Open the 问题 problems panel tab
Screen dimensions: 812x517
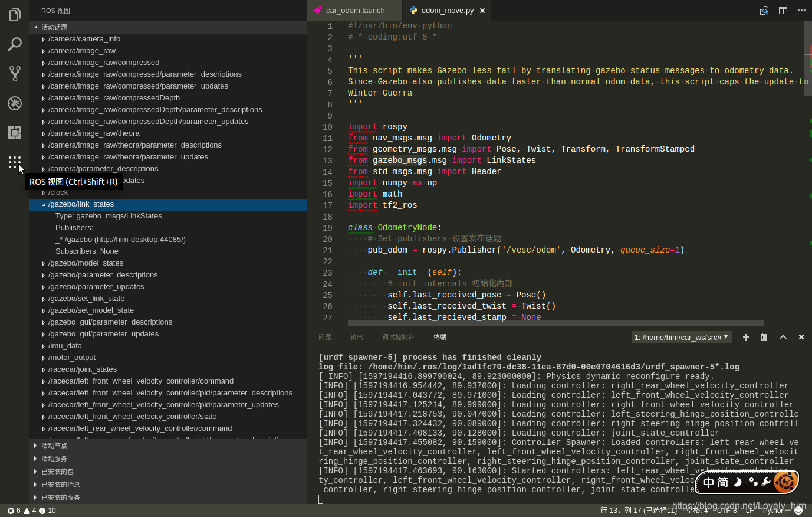tap(325, 337)
